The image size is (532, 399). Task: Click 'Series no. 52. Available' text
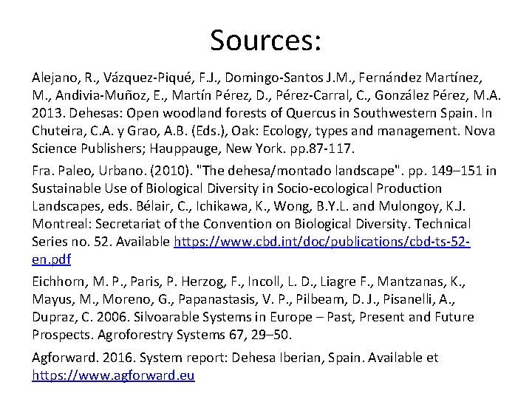tap(100, 242)
